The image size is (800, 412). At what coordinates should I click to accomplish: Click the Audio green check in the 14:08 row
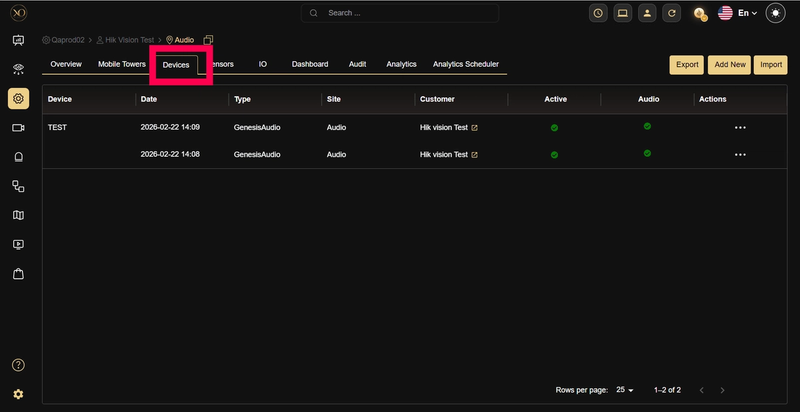[x=647, y=153]
